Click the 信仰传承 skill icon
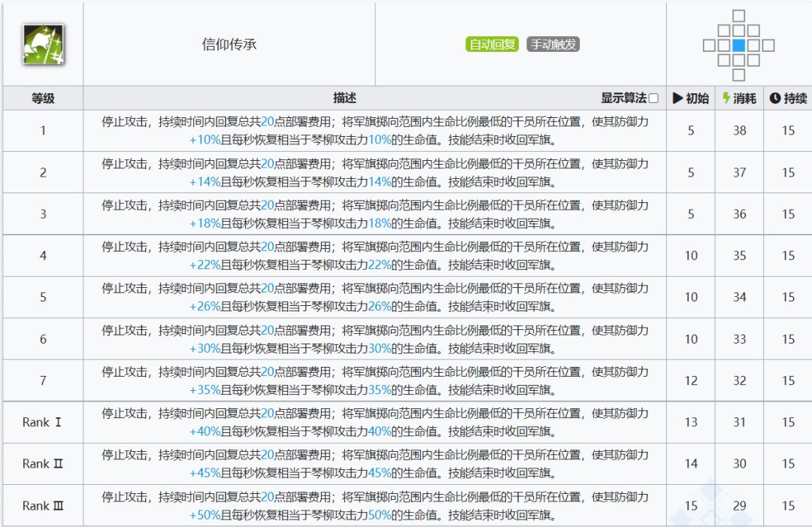Viewport: 812px width, 527px height. point(43,44)
